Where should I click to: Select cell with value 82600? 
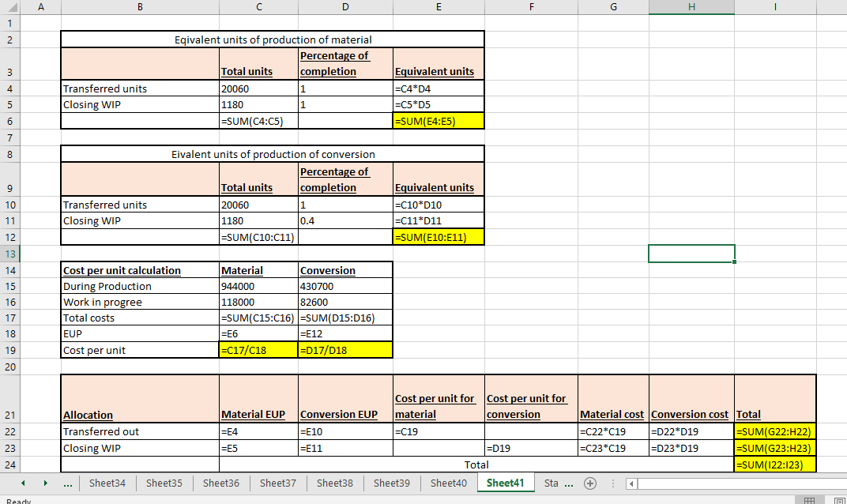345,302
